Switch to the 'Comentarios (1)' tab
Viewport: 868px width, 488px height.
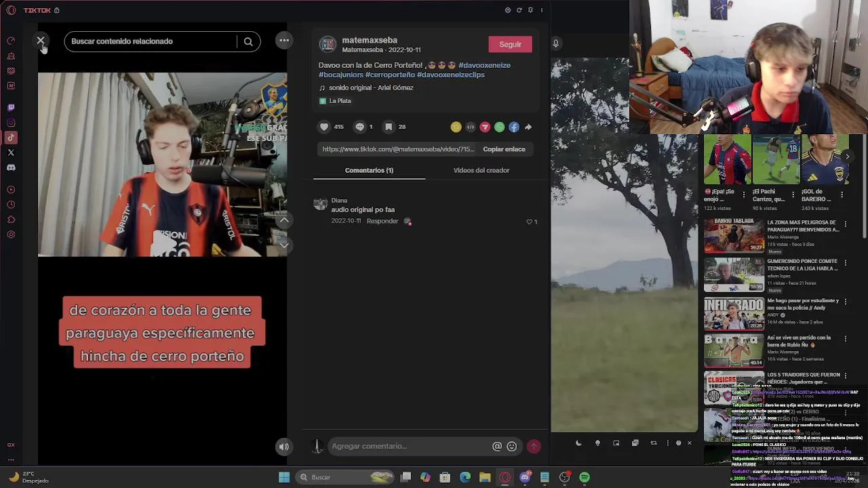(x=369, y=170)
